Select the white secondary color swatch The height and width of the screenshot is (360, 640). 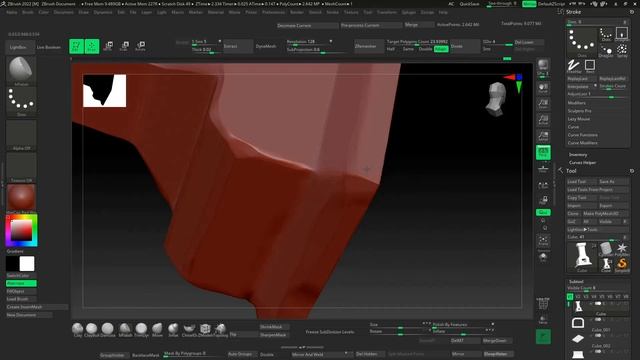(x=27, y=264)
